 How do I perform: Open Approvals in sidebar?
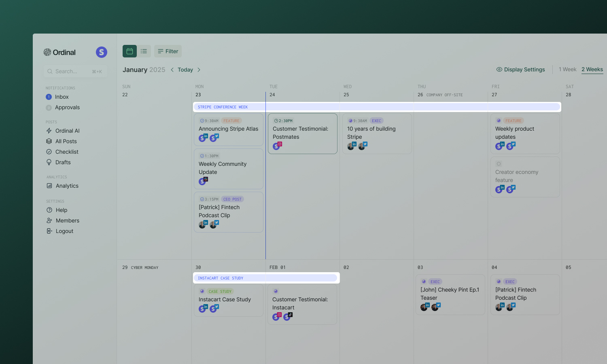(67, 107)
